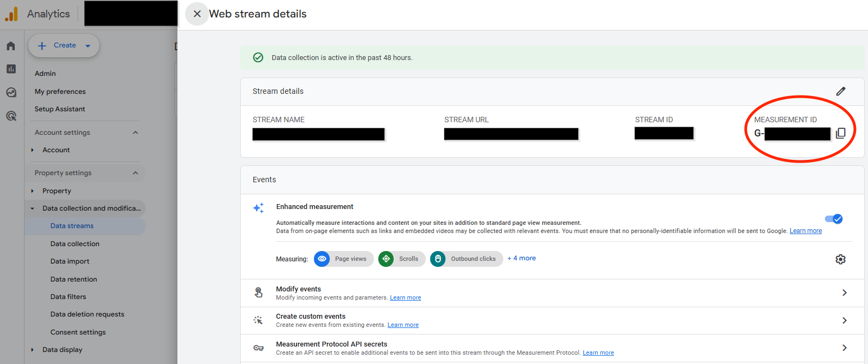Click the Create button

tap(64, 46)
